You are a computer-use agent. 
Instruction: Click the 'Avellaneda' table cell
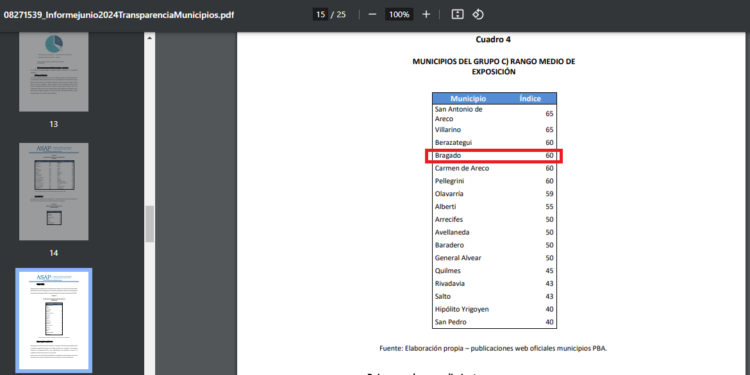[452, 232]
